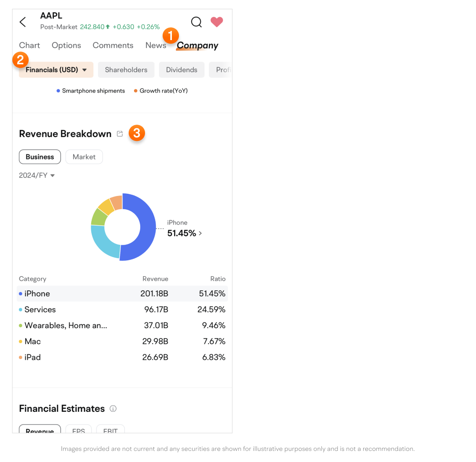Tap the Growth rate(YoY) legend dot
The image size is (476, 462).
click(x=136, y=91)
